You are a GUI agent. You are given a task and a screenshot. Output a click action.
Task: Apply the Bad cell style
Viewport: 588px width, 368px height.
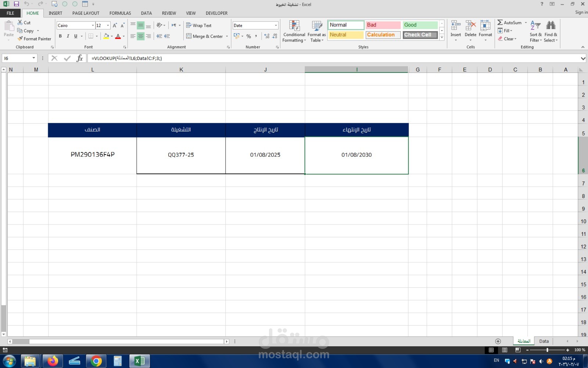click(383, 25)
